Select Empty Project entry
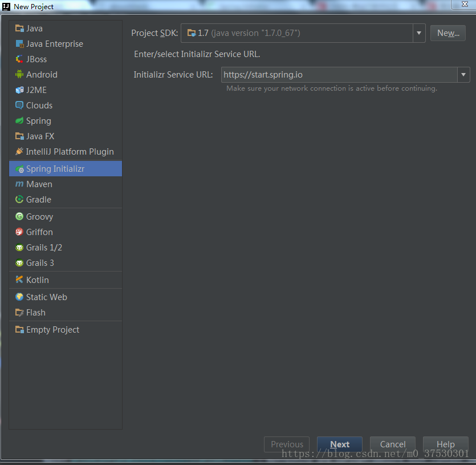Viewport: 476px width, 465px height. coord(66,330)
